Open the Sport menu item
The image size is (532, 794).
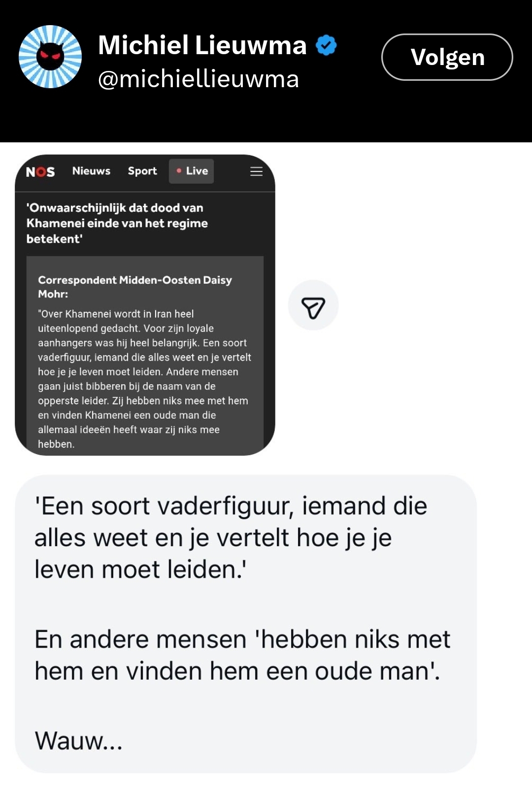click(142, 171)
